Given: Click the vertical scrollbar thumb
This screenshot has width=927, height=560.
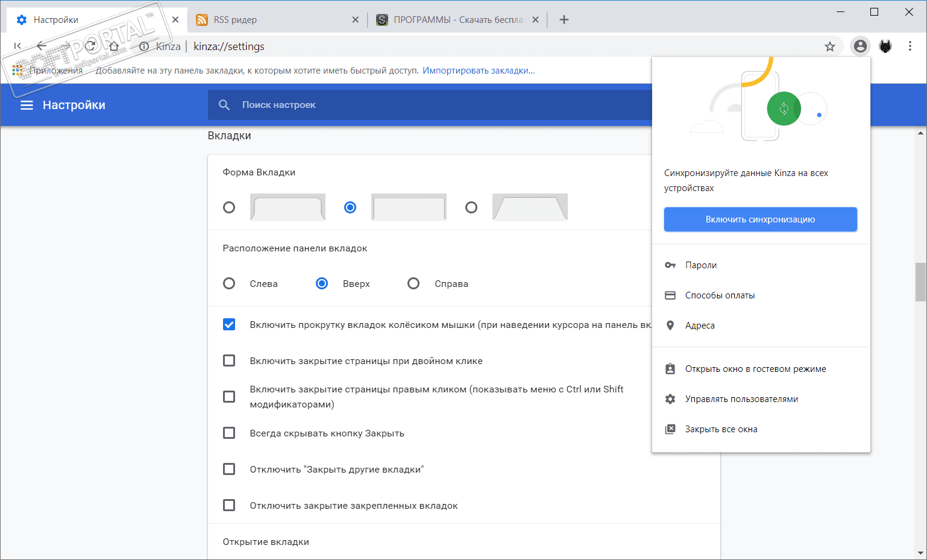Looking at the screenshot, I should [920, 282].
